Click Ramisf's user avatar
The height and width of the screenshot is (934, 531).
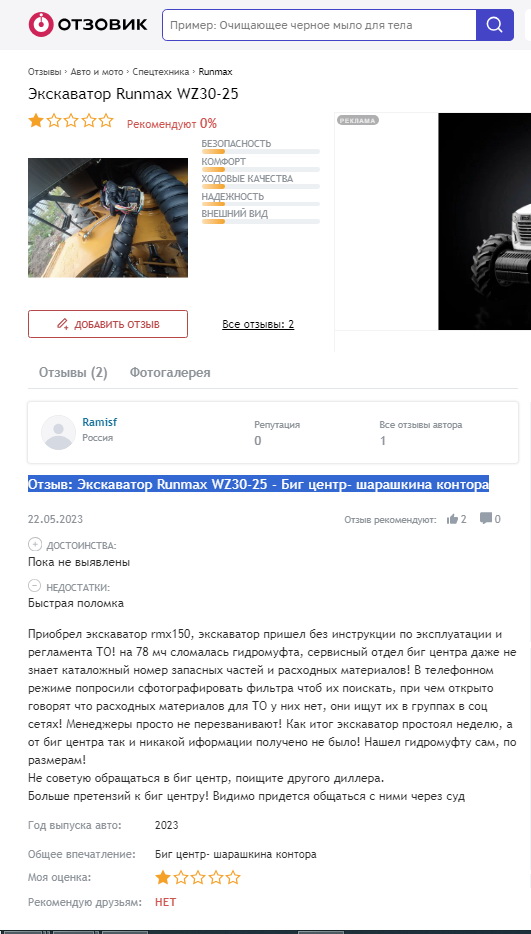[x=58, y=432]
